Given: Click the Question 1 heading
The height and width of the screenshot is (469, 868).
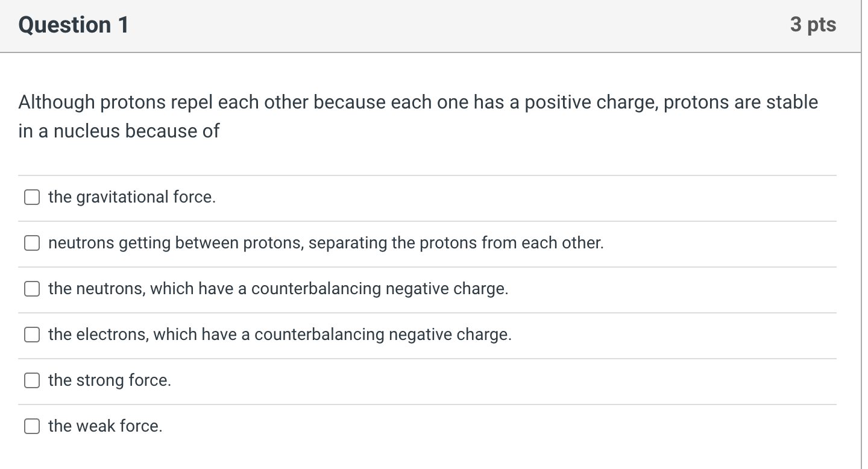Looking at the screenshot, I should coord(72,25).
